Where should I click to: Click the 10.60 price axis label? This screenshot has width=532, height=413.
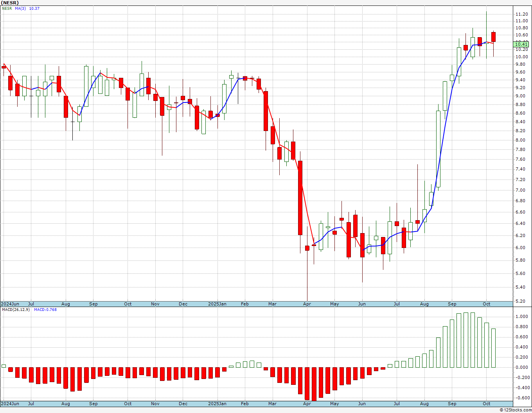click(x=521, y=35)
